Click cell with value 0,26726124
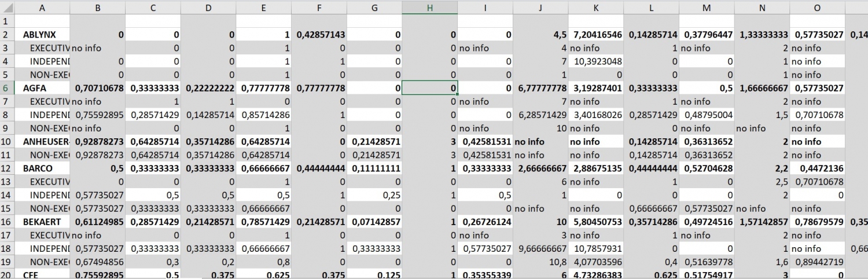 tap(485, 221)
